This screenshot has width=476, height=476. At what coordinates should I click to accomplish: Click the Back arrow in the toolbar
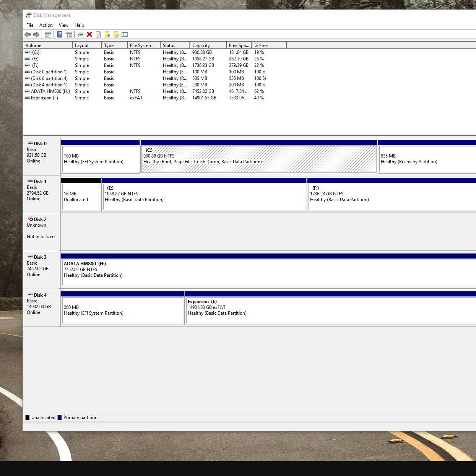[x=28, y=35]
